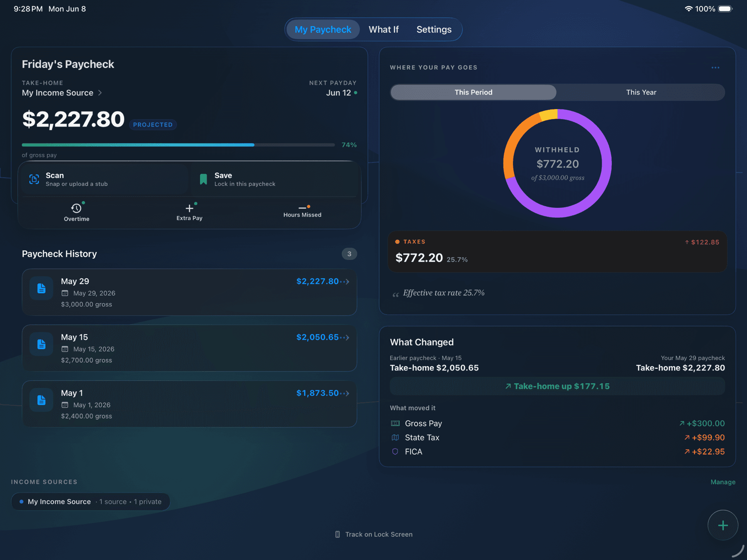
Task: Click the $2,700.00 gross text under May 15
Action: 86,360
